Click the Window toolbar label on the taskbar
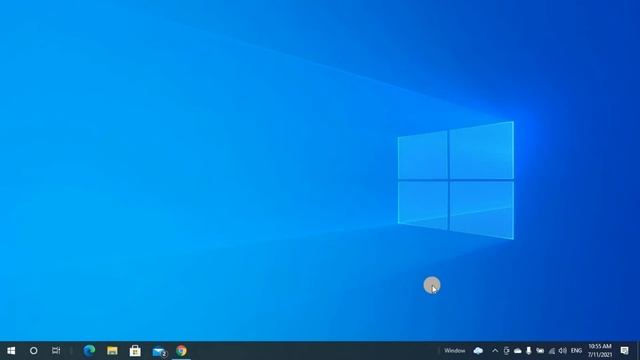Screen dimensions: 640x360 coord(455,351)
